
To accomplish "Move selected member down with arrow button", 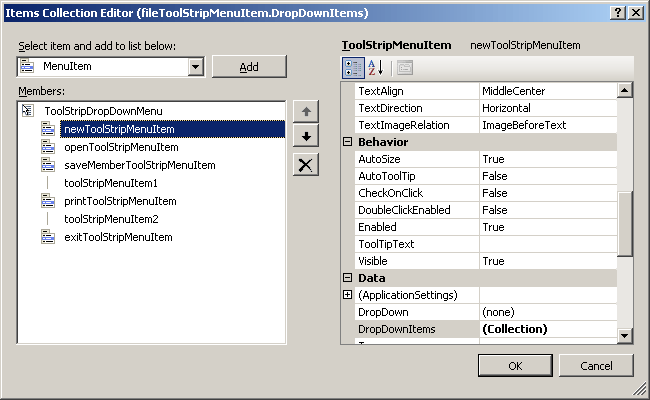I will pos(306,137).
